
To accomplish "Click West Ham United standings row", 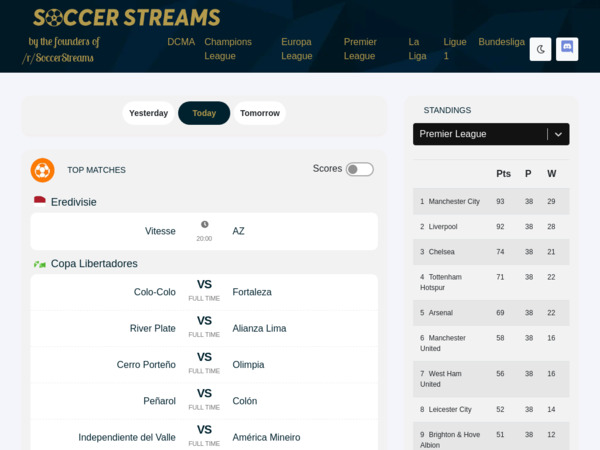I will 491,379.
